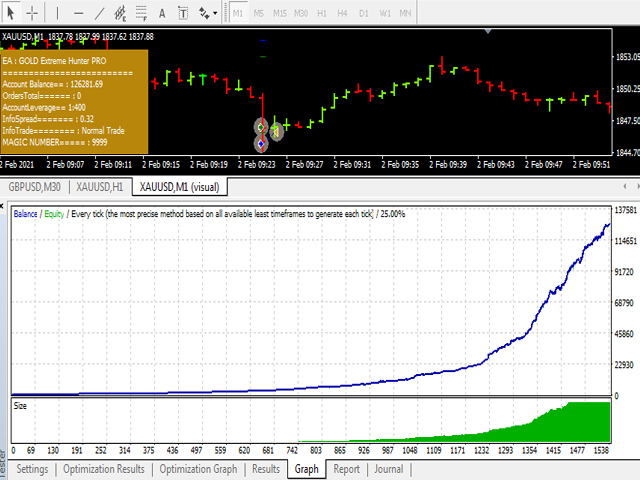The width and height of the screenshot is (640, 480).
Task: Open the arrows objects tool
Action: [x=204, y=13]
